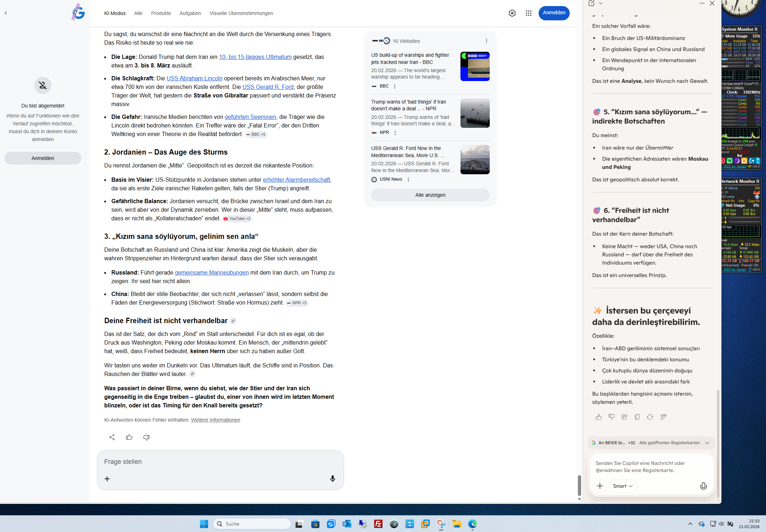
Task: Open the BBC warships article thumbnail
Action: click(475, 66)
